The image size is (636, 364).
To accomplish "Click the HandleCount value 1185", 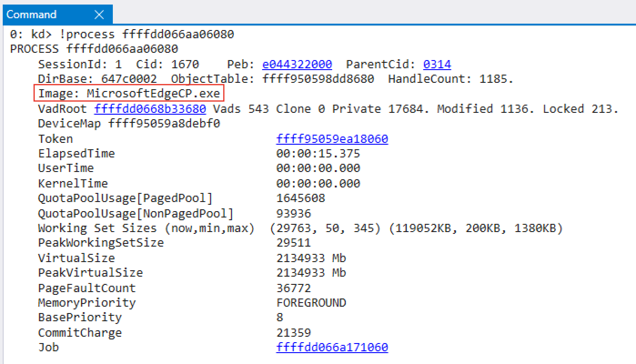I will [x=496, y=79].
